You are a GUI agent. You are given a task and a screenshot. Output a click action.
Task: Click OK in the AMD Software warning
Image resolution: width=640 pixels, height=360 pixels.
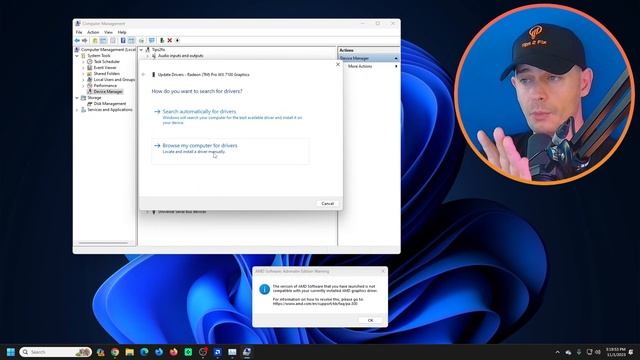pos(370,320)
